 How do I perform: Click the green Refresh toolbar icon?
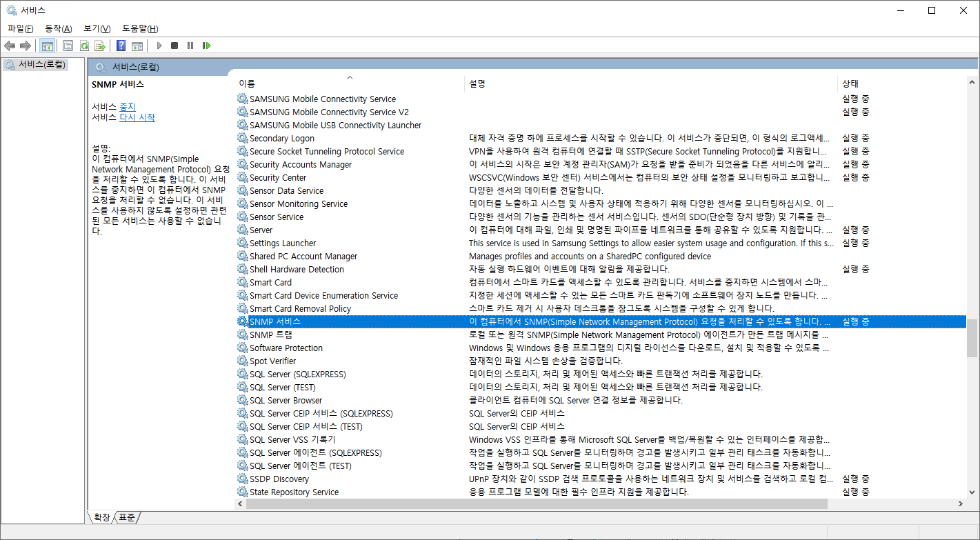(x=84, y=46)
